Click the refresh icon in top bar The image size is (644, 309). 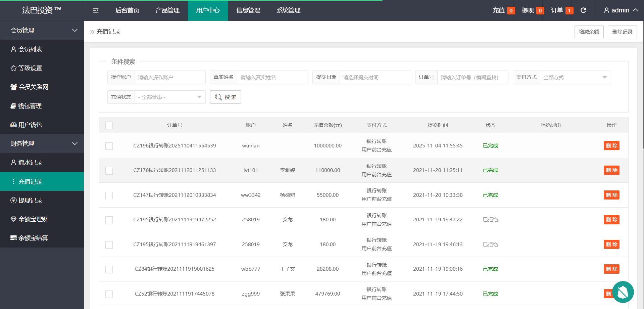coord(583,10)
